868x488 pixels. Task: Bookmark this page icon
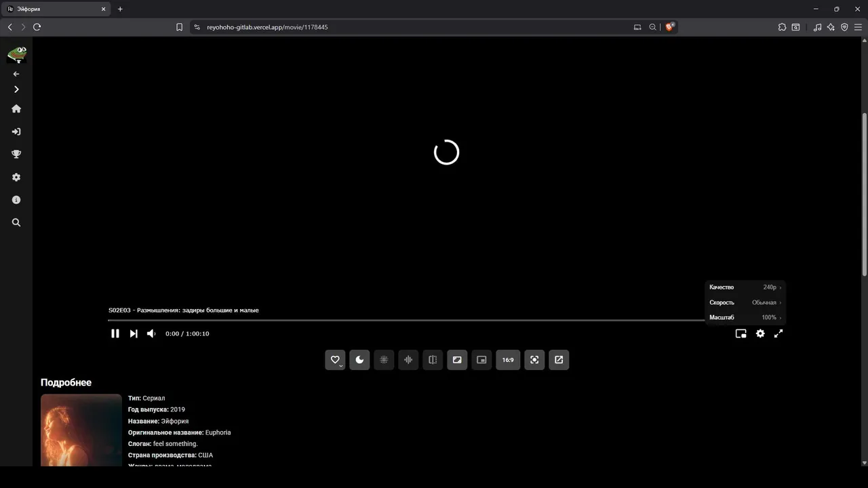[179, 27]
